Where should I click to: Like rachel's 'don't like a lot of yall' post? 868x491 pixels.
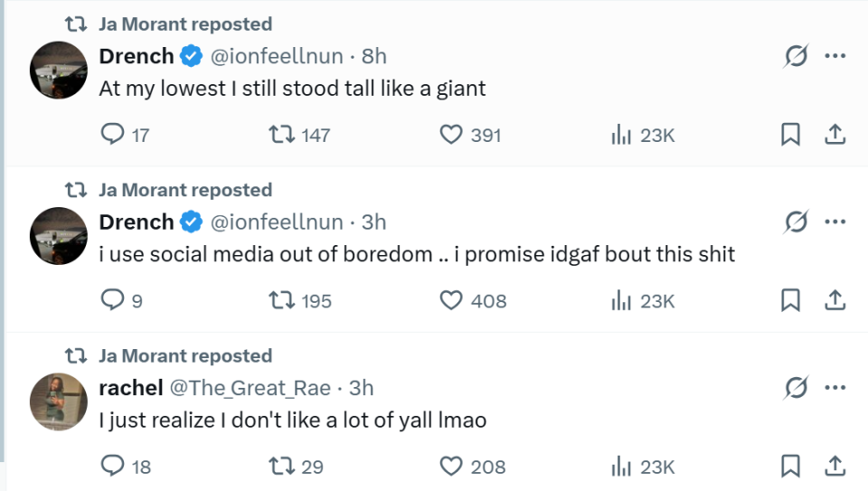click(451, 466)
